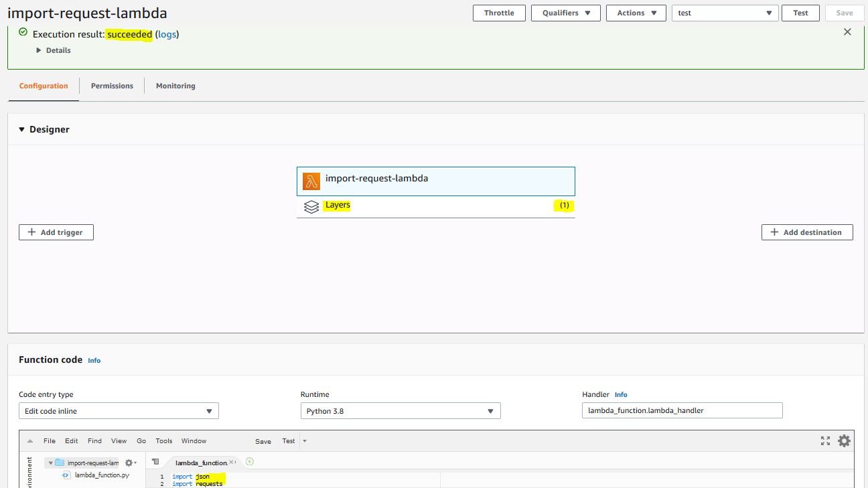
Task: Click the Add destination button
Action: pyautogui.click(x=807, y=232)
